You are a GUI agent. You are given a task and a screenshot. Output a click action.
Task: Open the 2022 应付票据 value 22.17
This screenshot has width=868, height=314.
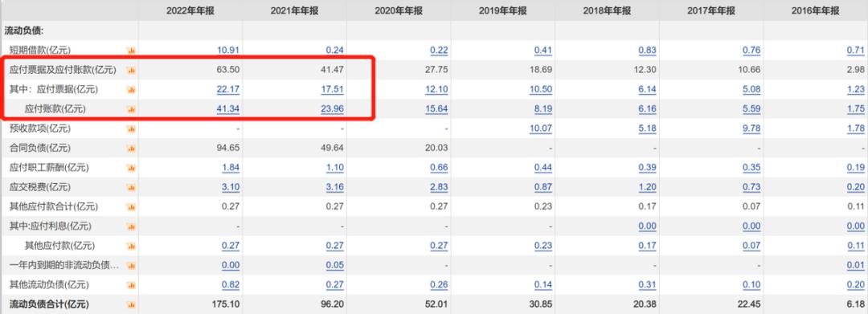click(228, 90)
